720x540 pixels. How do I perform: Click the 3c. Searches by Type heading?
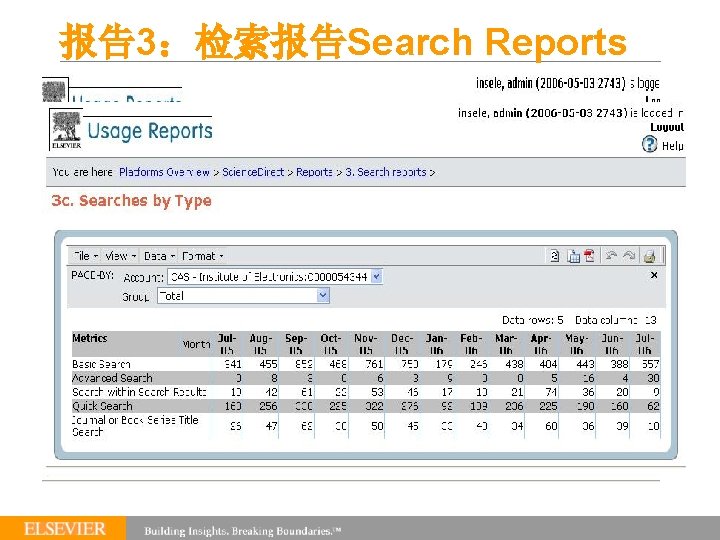[131, 201]
